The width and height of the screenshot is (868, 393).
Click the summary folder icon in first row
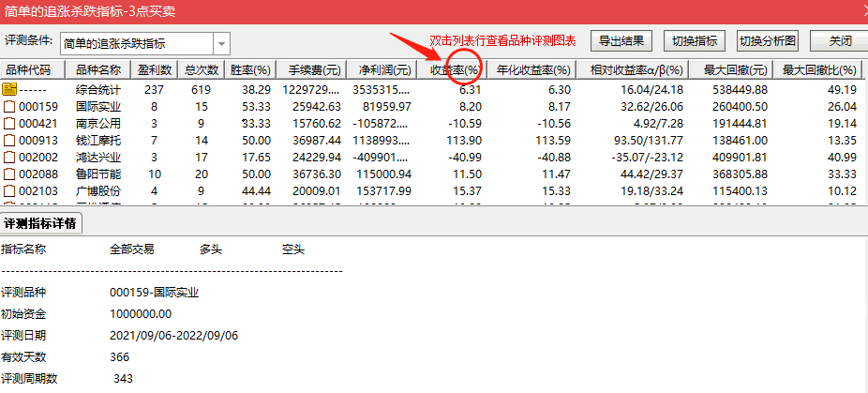click(x=9, y=88)
